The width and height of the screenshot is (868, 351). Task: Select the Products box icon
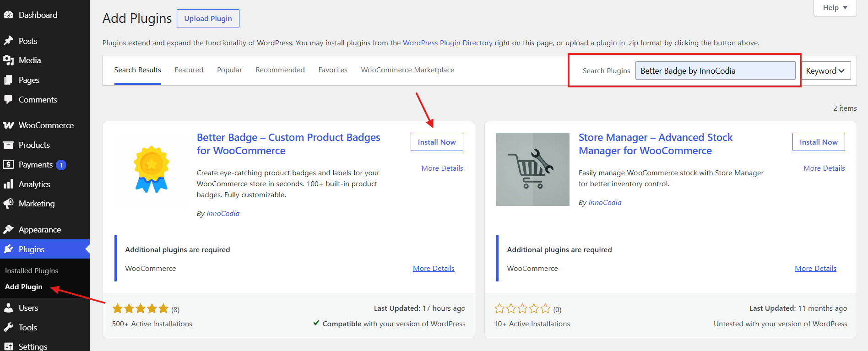point(8,145)
